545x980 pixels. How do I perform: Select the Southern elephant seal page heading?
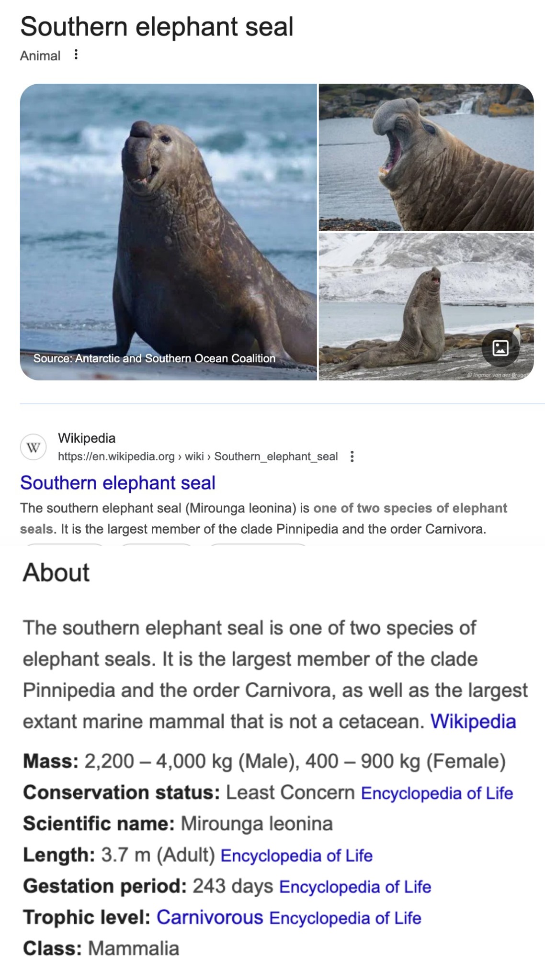[x=157, y=26]
